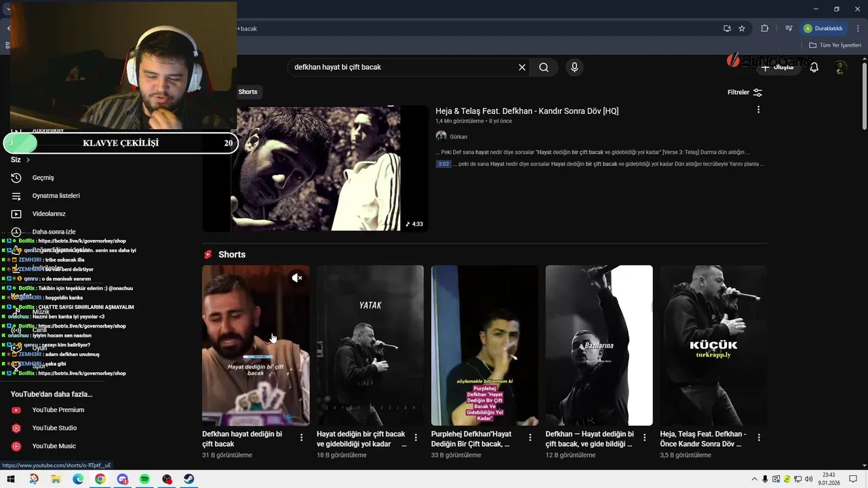Click the magnifier search button
The height and width of the screenshot is (488, 868).
(x=544, y=67)
